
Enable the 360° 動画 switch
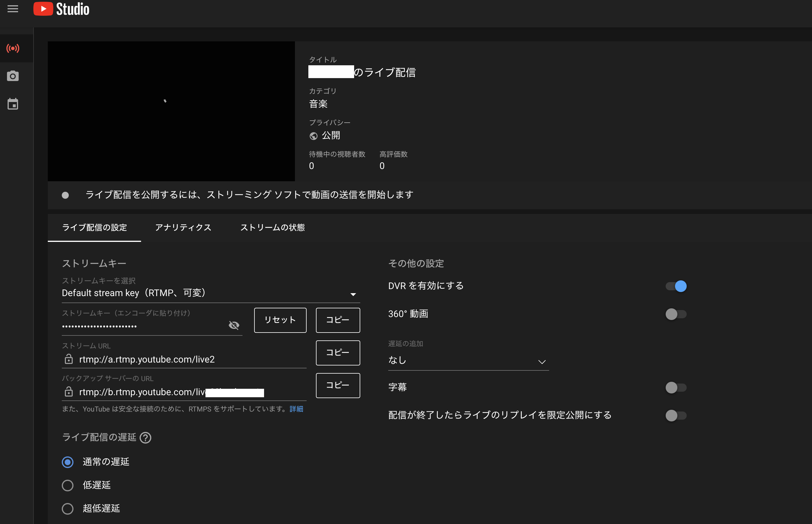click(x=676, y=314)
